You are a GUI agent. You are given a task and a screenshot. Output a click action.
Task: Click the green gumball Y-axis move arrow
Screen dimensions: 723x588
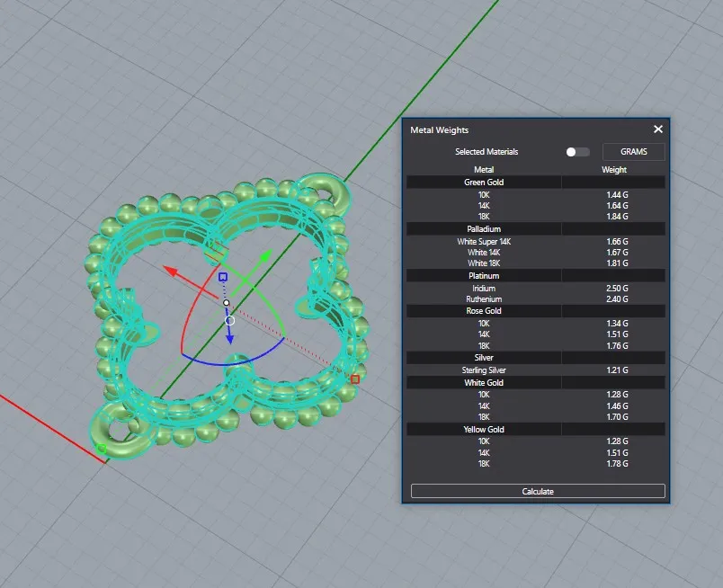tap(265, 256)
